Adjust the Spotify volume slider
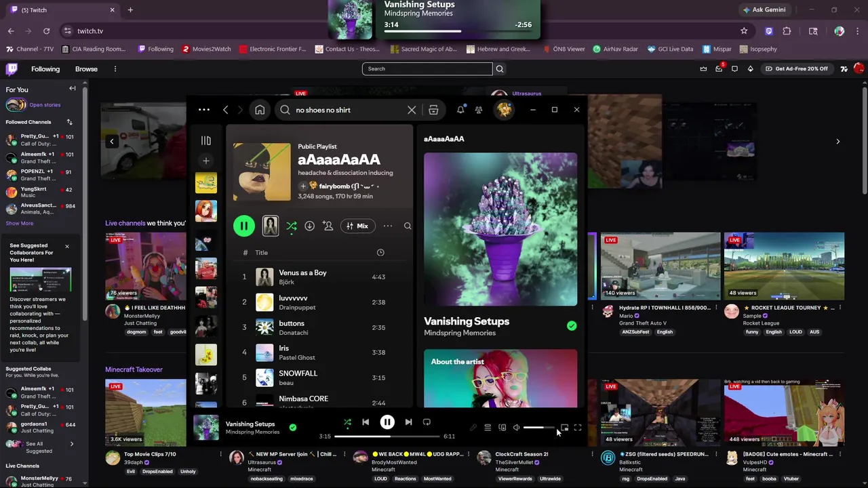 (540, 428)
